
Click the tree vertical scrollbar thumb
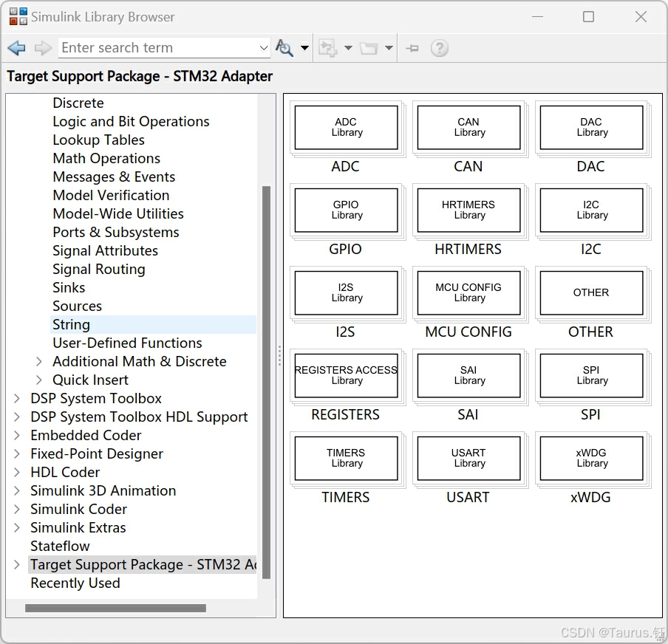267,382
